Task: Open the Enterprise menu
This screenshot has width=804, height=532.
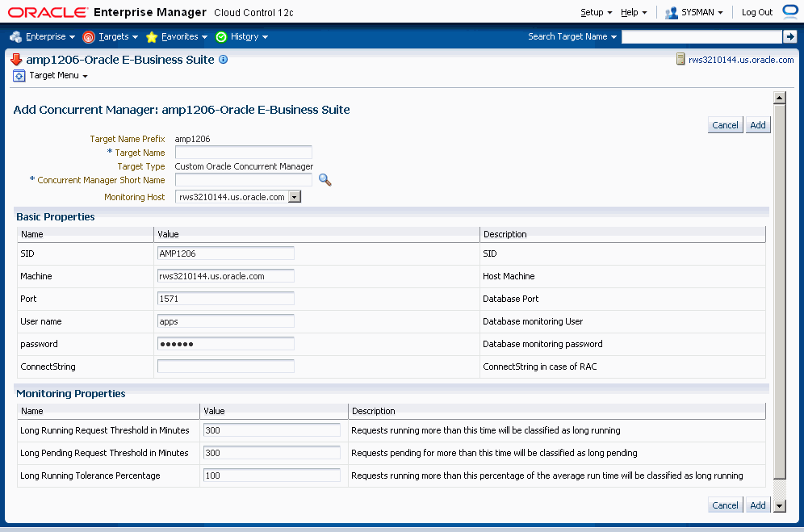Action: pos(50,37)
